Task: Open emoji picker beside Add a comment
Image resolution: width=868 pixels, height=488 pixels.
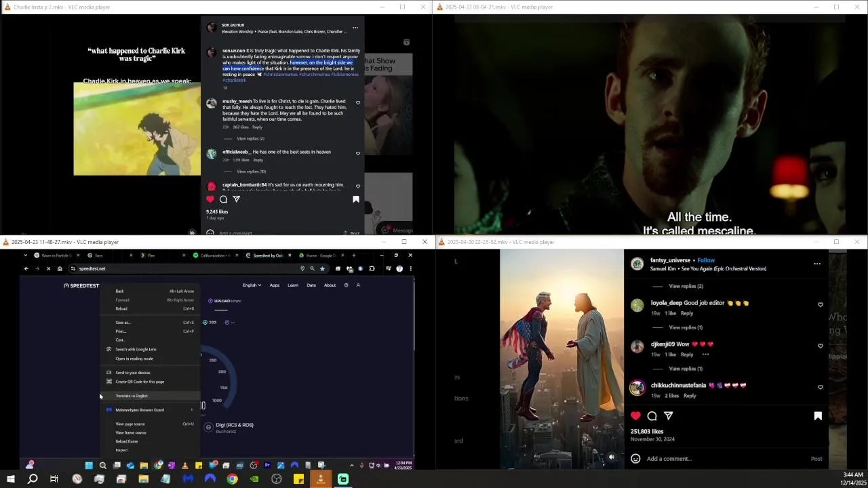Action: click(x=635, y=459)
